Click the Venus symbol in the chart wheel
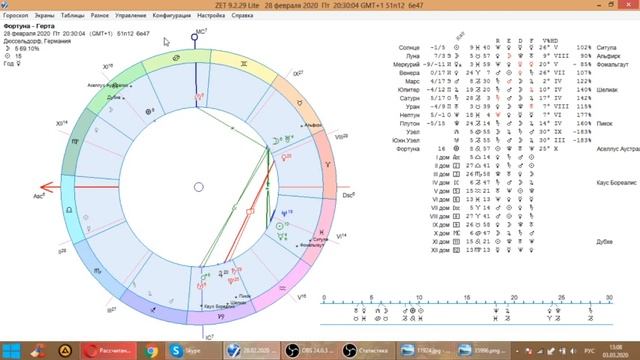Screen dimensions: 640x360 click(284, 158)
